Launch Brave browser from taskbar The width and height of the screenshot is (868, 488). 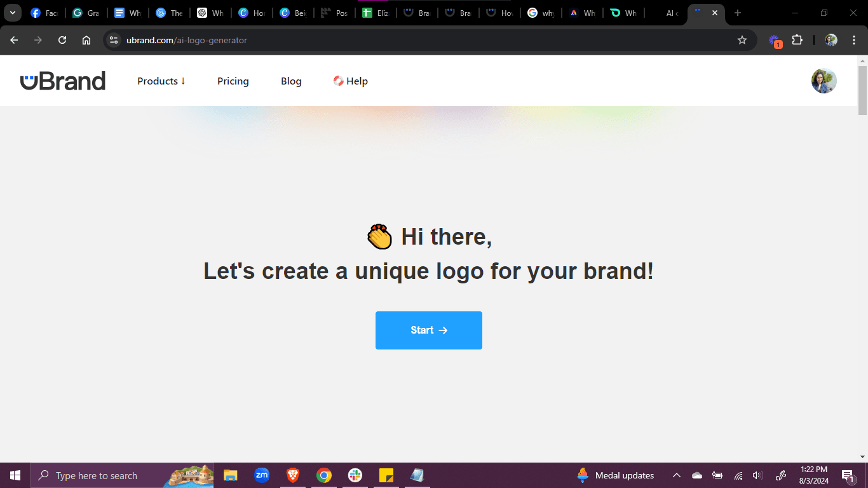coord(293,475)
